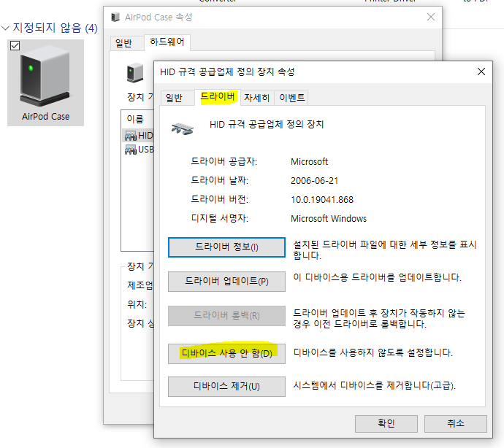Click the USB device list icon

coord(131,150)
